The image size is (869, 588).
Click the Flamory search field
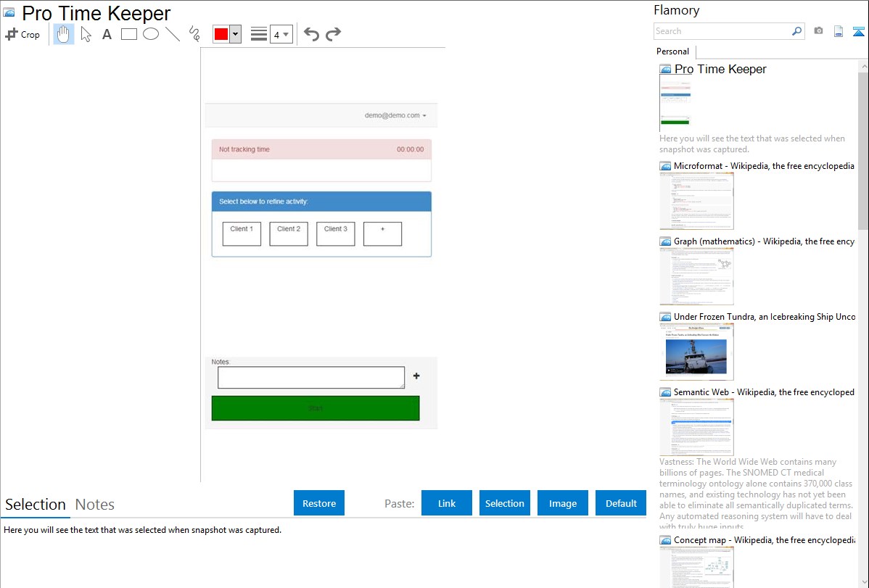[722, 31]
